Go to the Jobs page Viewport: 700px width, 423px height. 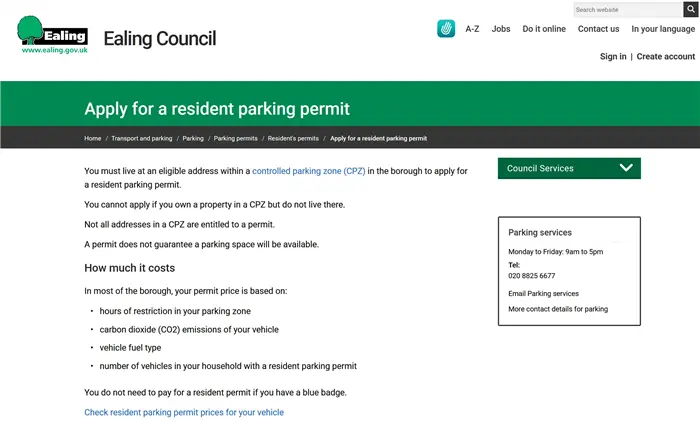coord(501,29)
